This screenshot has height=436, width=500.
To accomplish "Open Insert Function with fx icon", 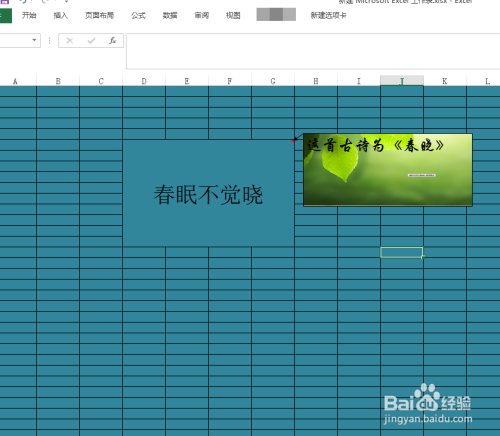I will (112, 41).
